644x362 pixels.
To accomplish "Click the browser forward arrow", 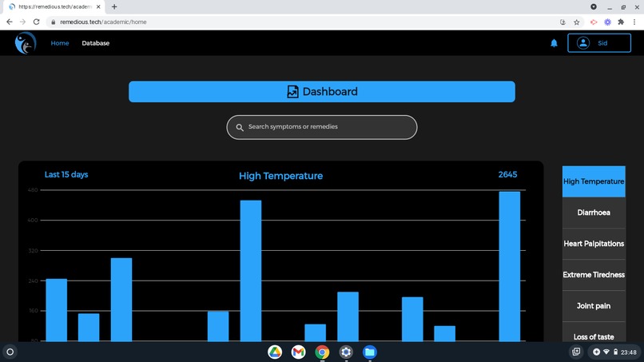I will pos(22,22).
